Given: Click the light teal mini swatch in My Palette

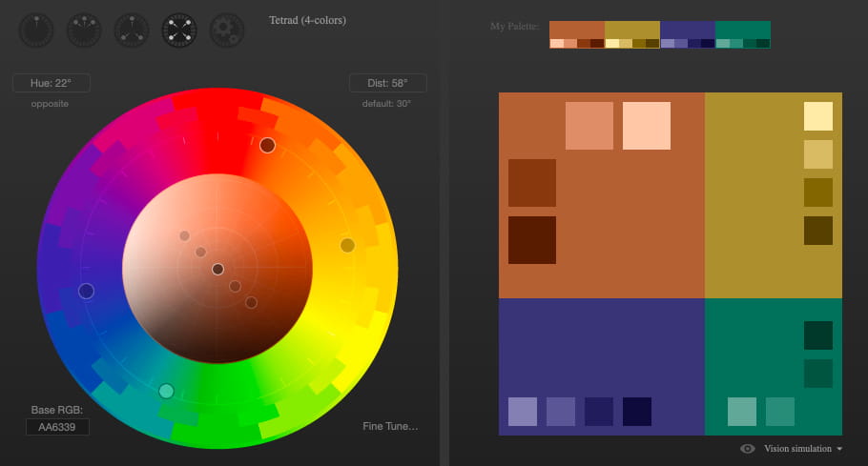Looking at the screenshot, I should point(722,43).
